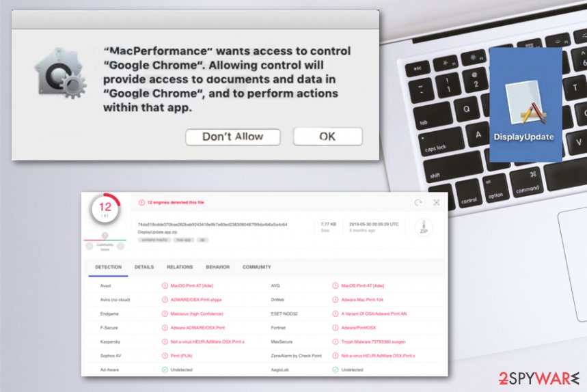Click the 'contains-macho' tag

pos(154,240)
